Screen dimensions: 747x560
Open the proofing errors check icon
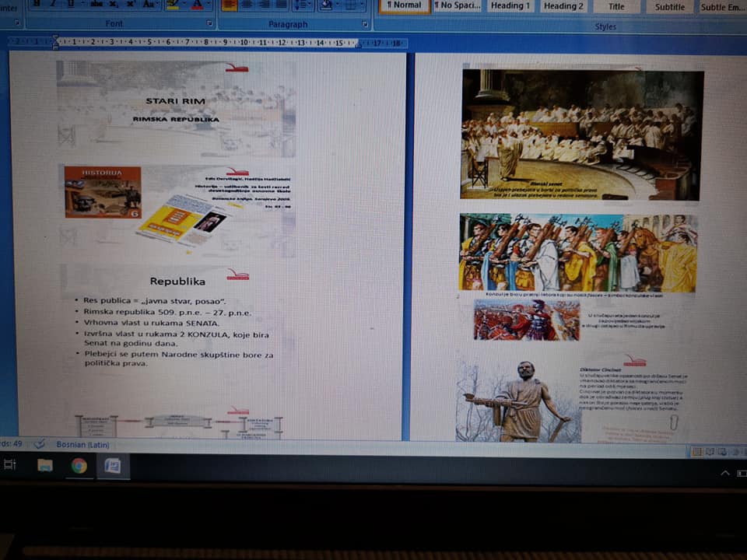[x=39, y=444]
